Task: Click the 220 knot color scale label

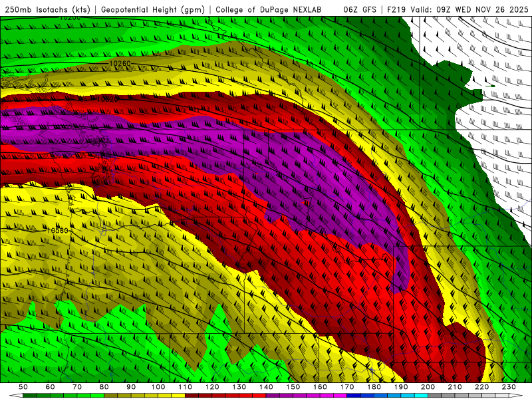Action: pyautogui.click(x=482, y=387)
